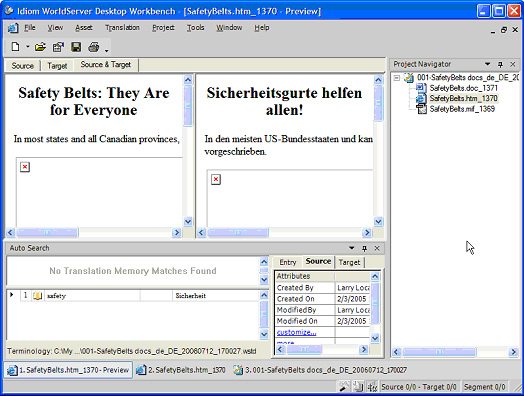Image resolution: width=524 pixels, height=396 pixels.
Task: Click the broken image icon in target preview
Action: coord(216,179)
